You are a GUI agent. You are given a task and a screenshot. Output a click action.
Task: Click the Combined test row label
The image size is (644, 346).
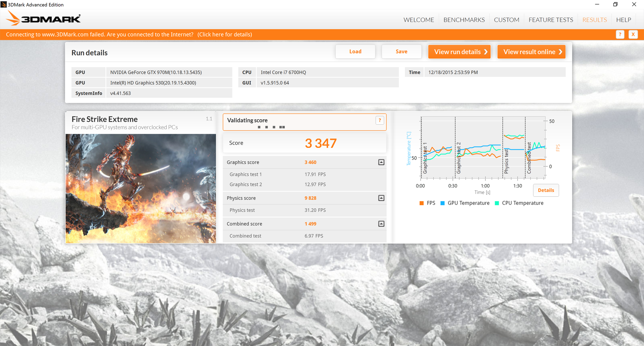point(246,236)
